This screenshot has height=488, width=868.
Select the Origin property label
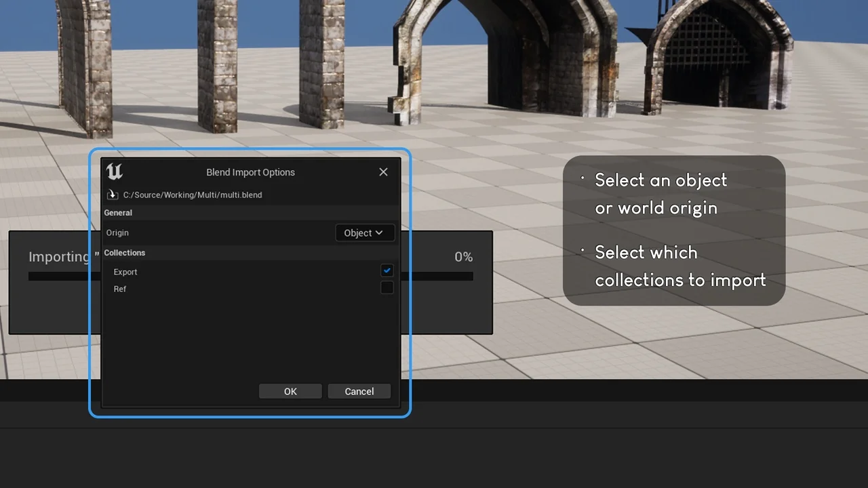pos(117,232)
